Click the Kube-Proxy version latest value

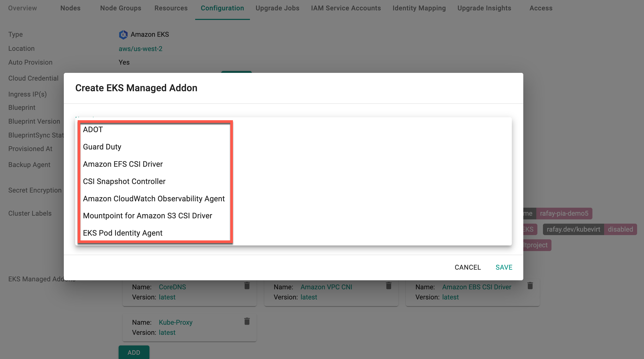(x=167, y=332)
